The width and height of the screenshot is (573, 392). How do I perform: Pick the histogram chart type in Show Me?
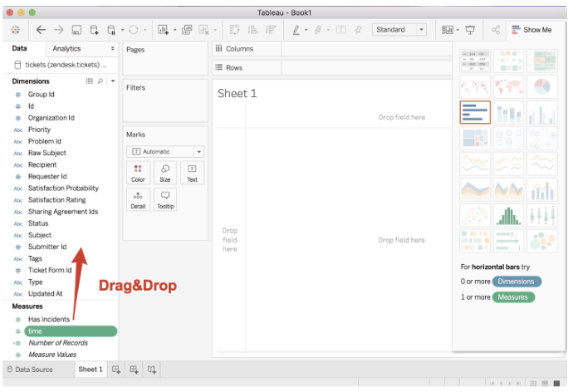(507, 215)
